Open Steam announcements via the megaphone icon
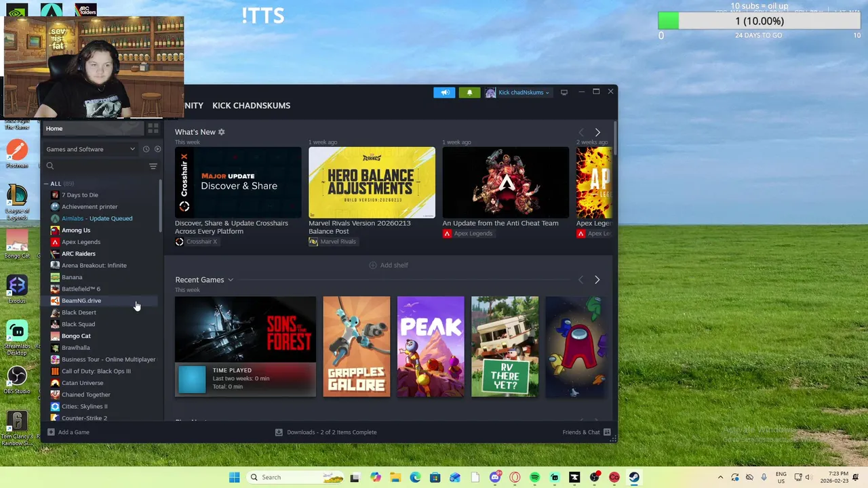Viewport: 868px width, 488px height. click(444, 92)
